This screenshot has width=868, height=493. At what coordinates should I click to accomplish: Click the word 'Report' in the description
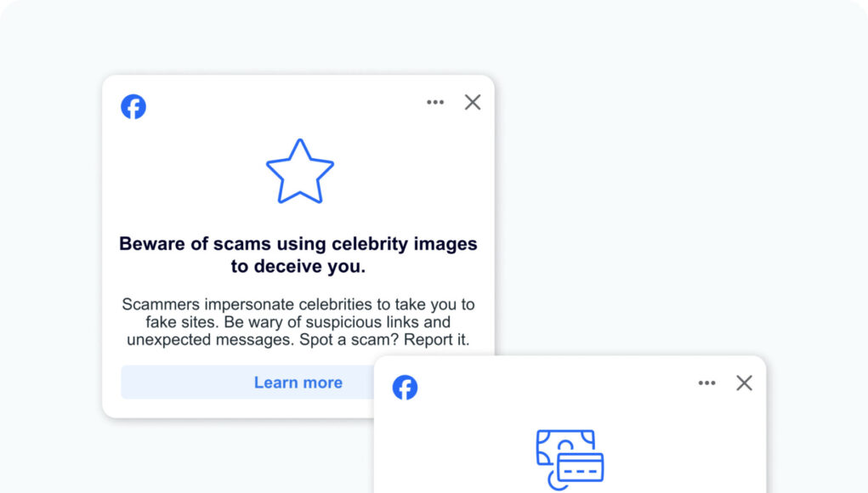click(x=429, y=340)
